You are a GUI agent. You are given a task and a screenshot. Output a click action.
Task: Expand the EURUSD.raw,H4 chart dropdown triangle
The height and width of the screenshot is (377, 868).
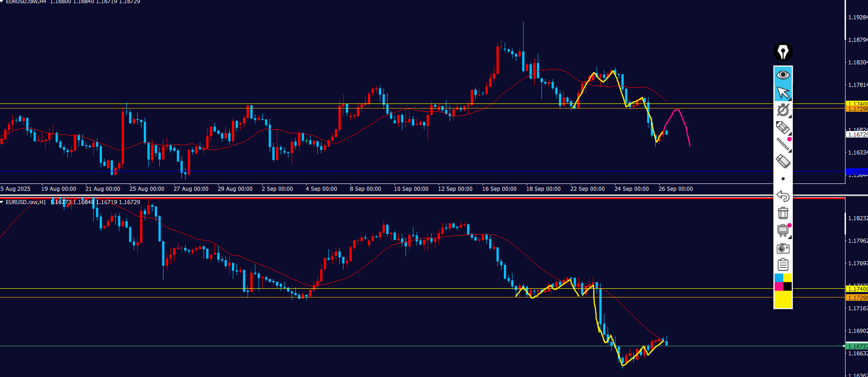click(x=2, y=2)
